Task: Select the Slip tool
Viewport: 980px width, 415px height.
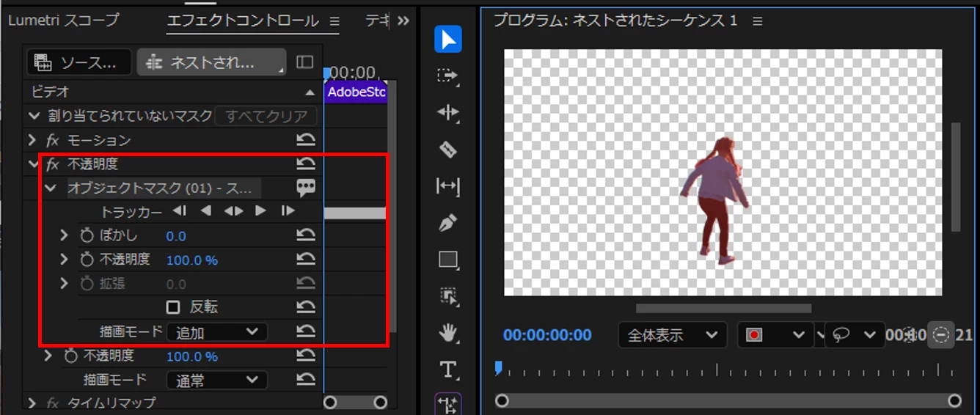Action: tap(447, 186)
